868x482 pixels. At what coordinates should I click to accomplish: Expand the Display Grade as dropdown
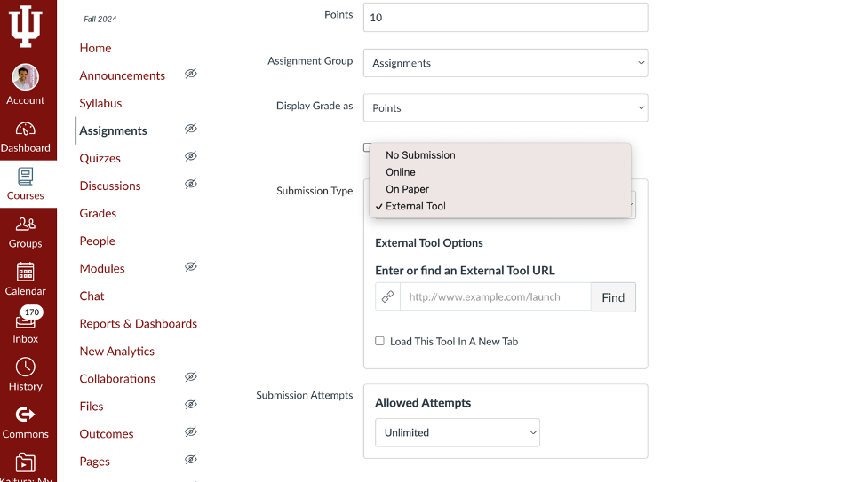pyautogui.click(x=506, y=108)
